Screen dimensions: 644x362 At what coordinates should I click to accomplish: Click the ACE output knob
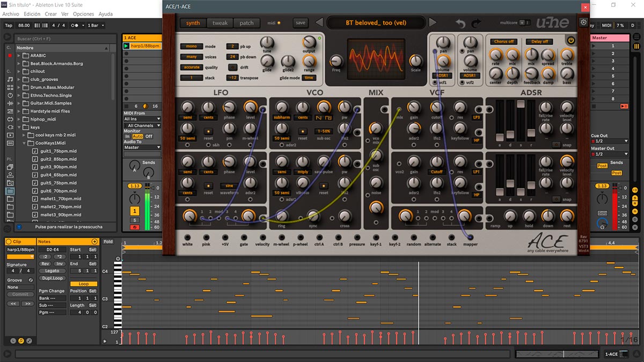tap(309, 42)
